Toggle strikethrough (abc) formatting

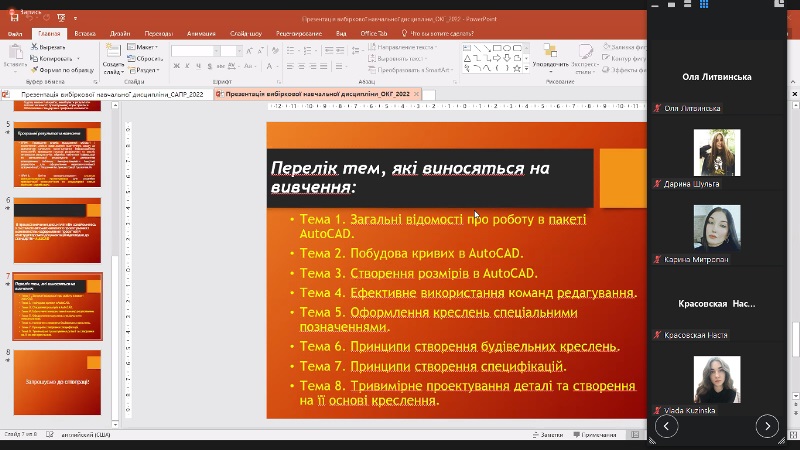(x=220, y=66)
